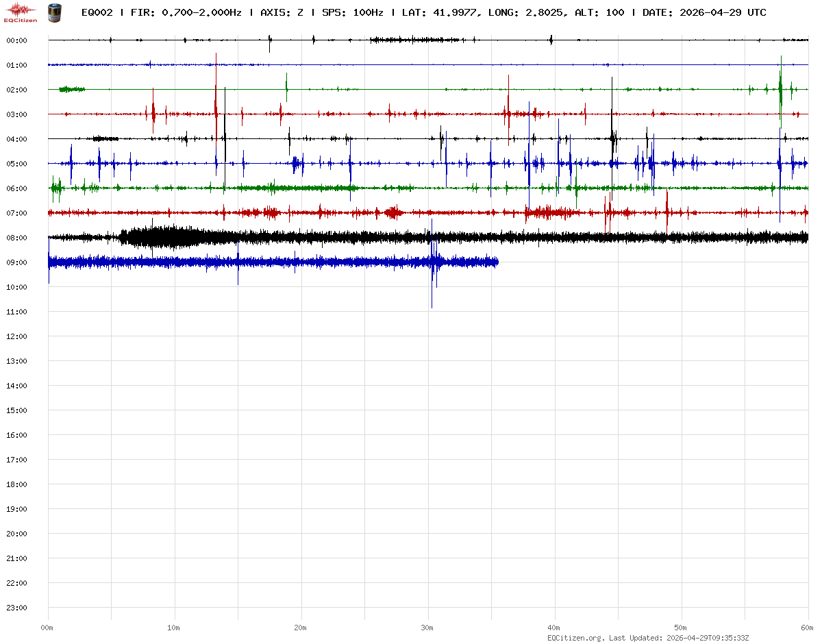Click the 09:00 hour row label

pyautogui.click(x=16, y=262)
